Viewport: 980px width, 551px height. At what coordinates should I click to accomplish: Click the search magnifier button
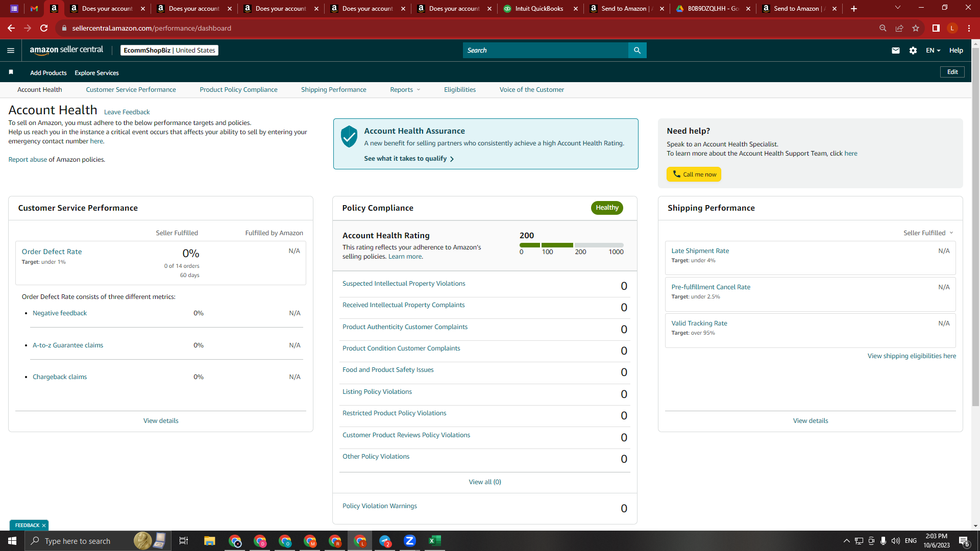pos(637,51)
